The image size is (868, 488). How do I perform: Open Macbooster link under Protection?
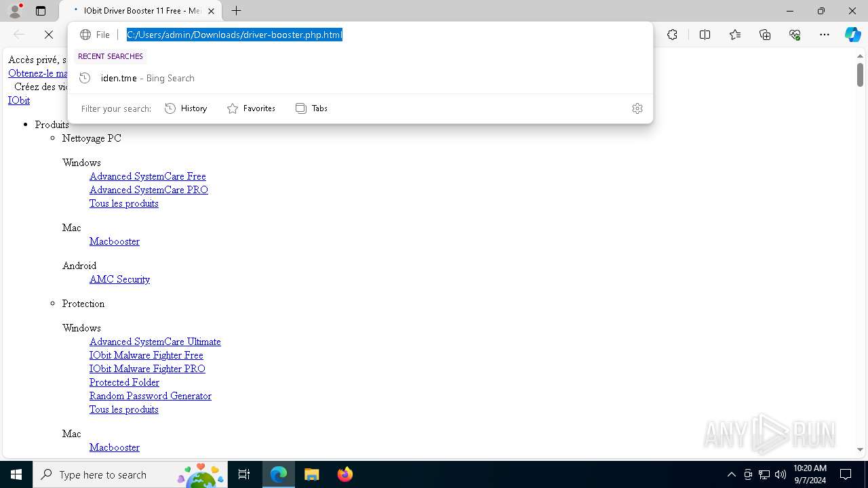115,447
